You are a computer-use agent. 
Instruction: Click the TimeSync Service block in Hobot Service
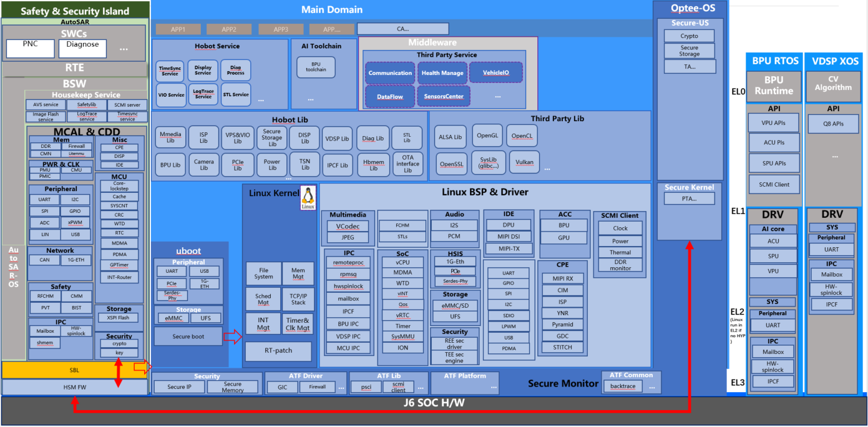pos(170,71)
